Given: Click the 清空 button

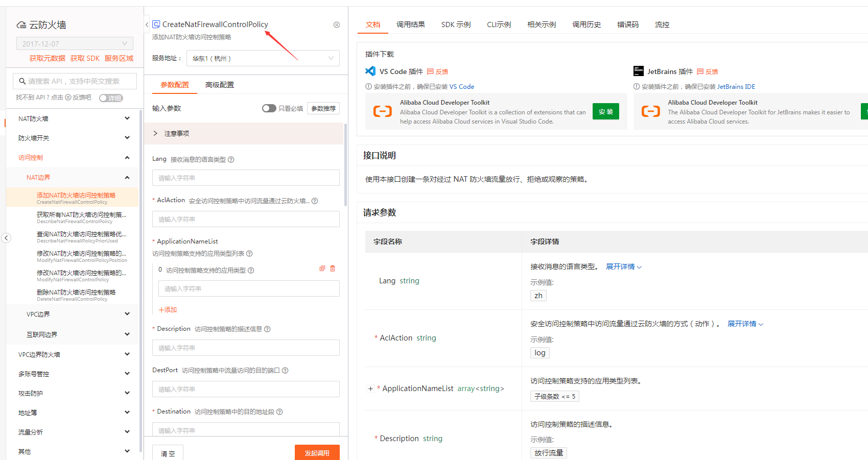Looking at the screenshot, I should (168, 453).
